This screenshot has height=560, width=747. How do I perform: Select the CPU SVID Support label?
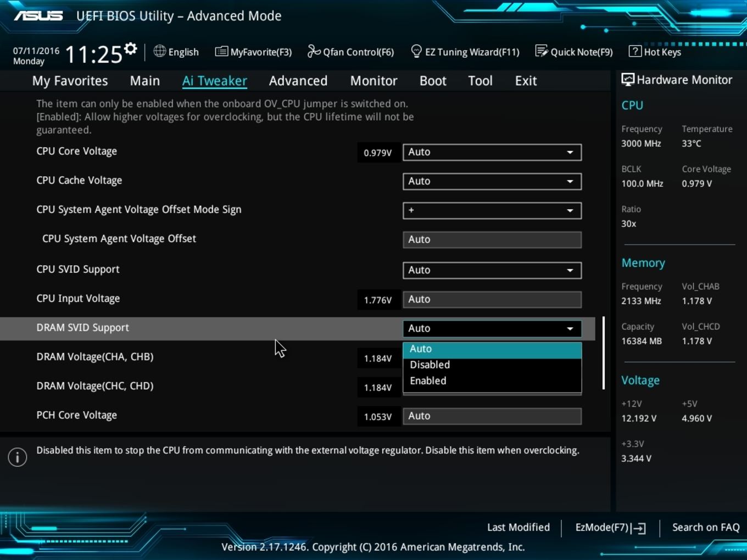click(x=78, y=270)
